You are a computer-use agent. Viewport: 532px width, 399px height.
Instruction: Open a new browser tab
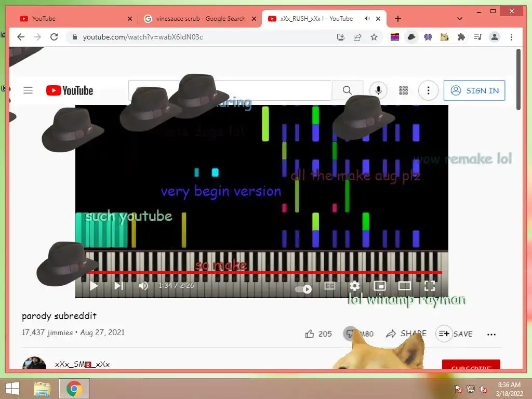coord(398,19)
